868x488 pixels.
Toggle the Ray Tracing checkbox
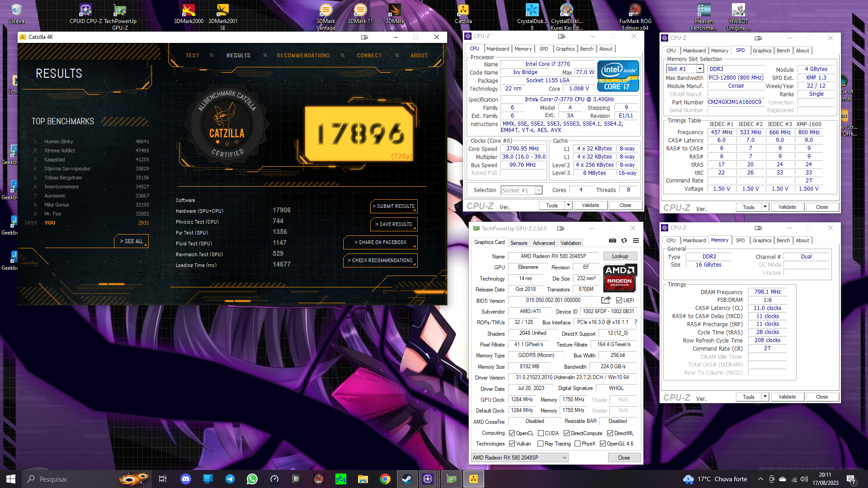(x=541, y=444)
